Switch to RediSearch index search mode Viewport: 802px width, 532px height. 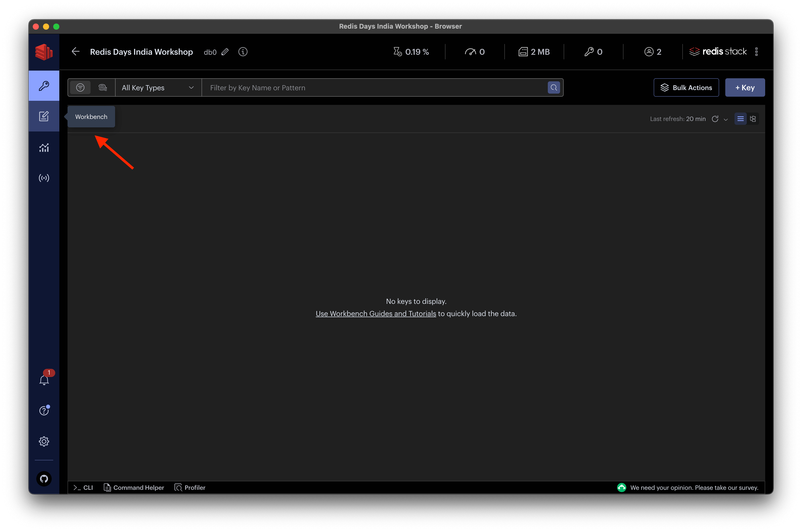click(x=103, y=87)
